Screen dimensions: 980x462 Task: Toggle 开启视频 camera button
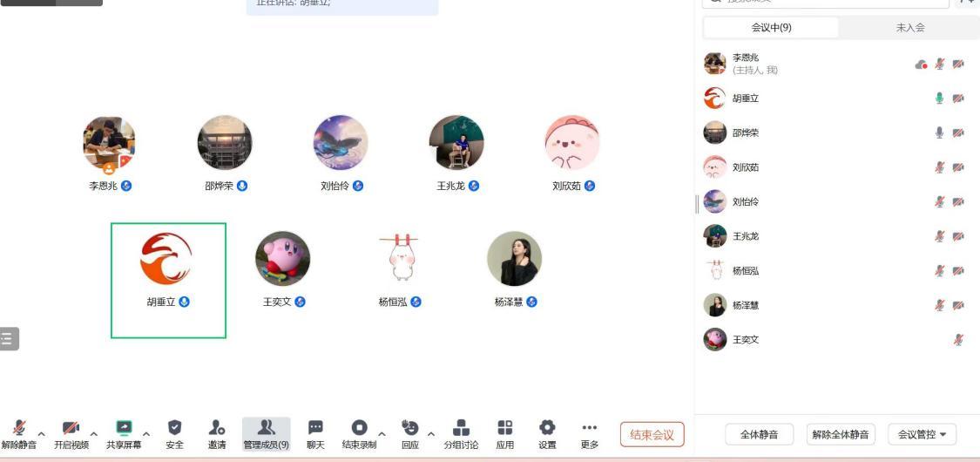coord(71,428)
